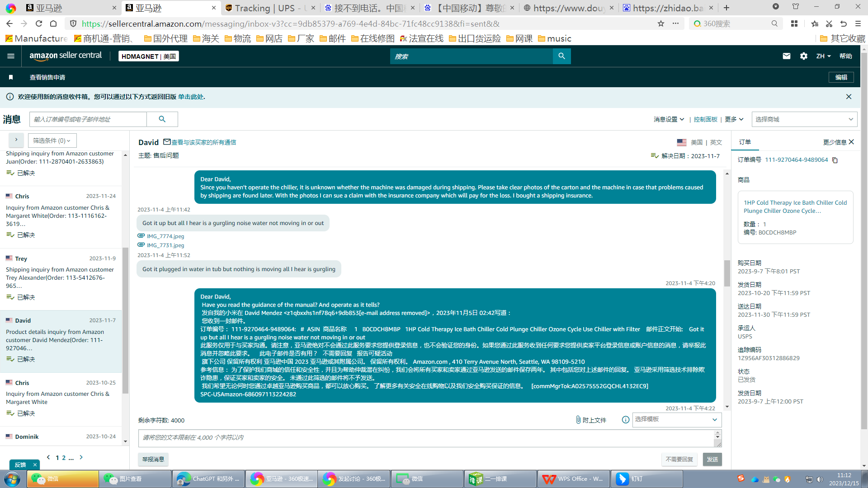The height and width of the screenshot is (488, 868).
Task: Expand the collapsed filter sidebar arrow
Action: (x=16, y=140)
